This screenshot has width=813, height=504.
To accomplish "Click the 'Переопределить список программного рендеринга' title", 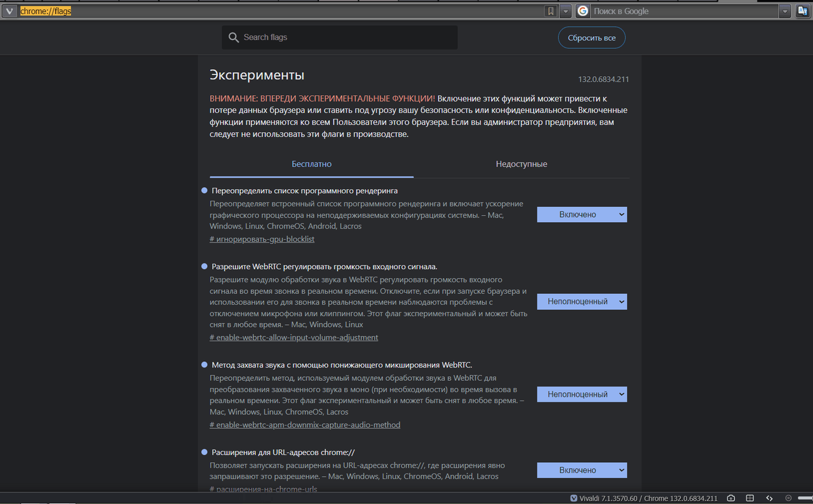I will pyautogui.click(x=305, y=190).
